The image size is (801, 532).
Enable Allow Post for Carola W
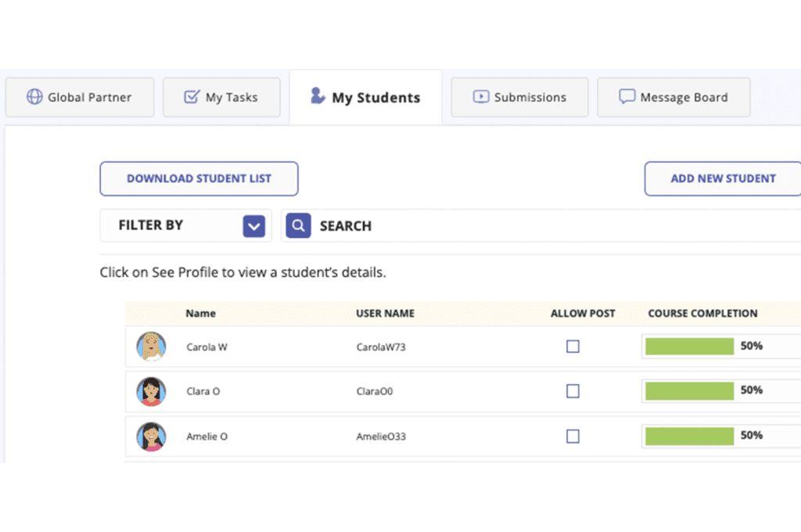[x=573, y=347]
